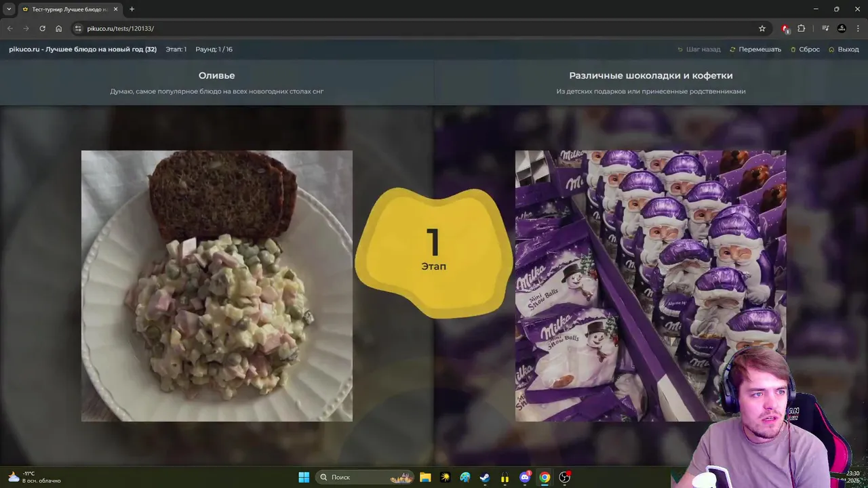Click Шаг назад button
This screenshot has height=488, width=868.
pyautogui.click(x=698, y=49)
